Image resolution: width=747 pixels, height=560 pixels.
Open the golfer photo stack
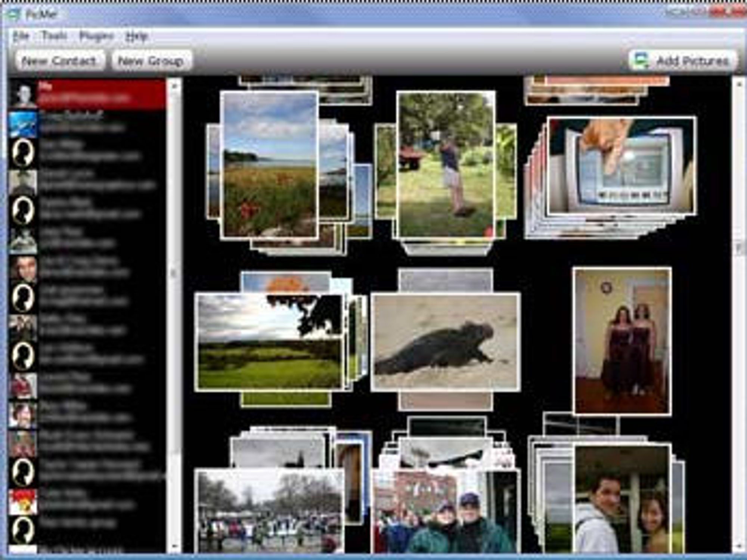pyautogui.click(x=446, y=165)
